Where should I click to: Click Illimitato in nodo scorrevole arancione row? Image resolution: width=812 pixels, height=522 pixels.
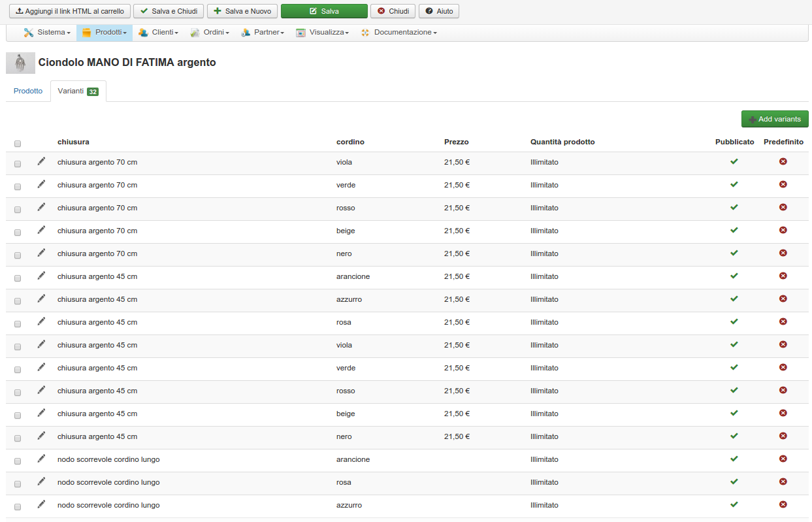pyautogui.click(x=544, y=459)
